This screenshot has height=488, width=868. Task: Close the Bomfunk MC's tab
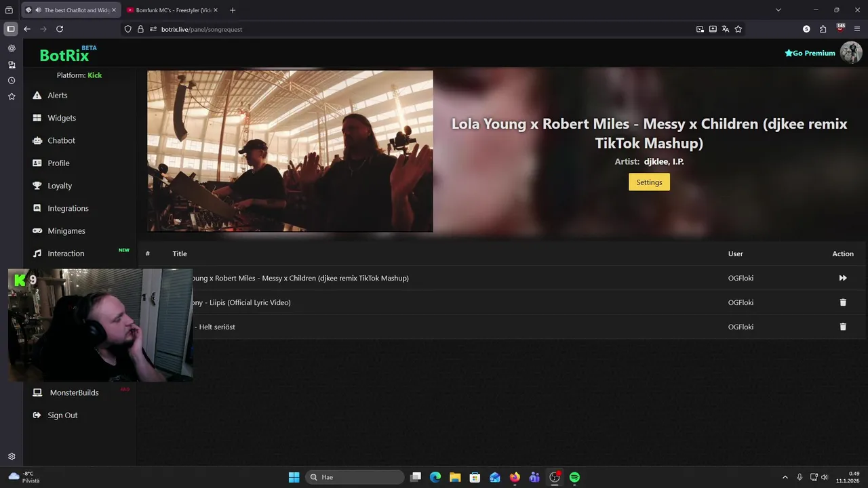point(216,10)
